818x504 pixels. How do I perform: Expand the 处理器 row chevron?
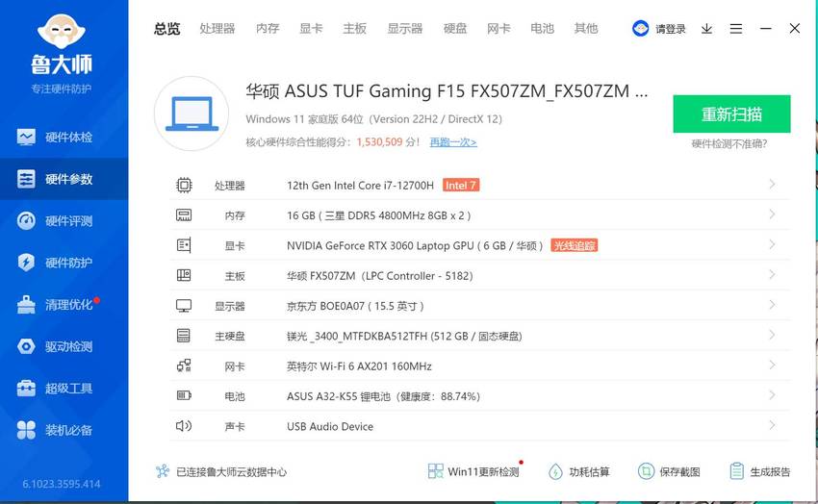(x=772, y=184)
